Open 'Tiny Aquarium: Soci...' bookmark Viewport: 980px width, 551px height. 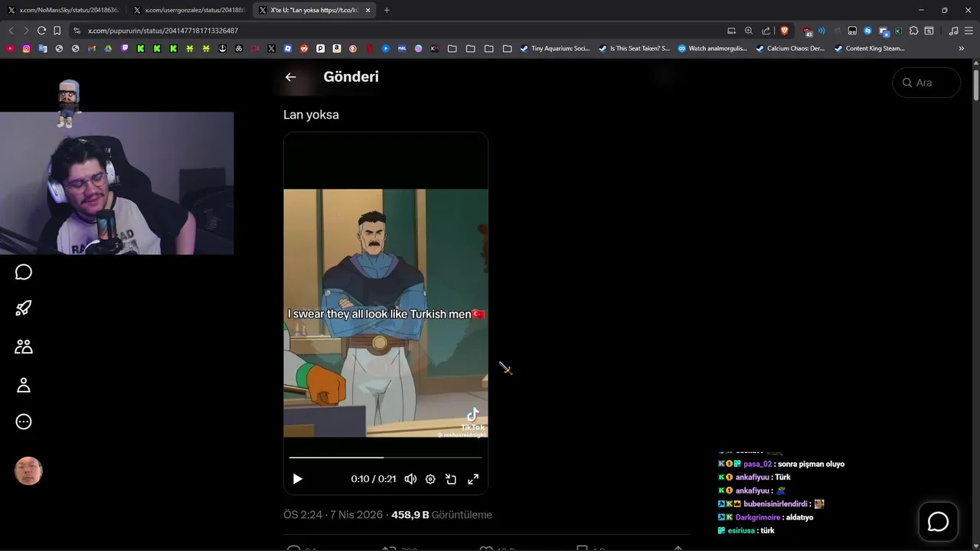(x=555, y=48)
